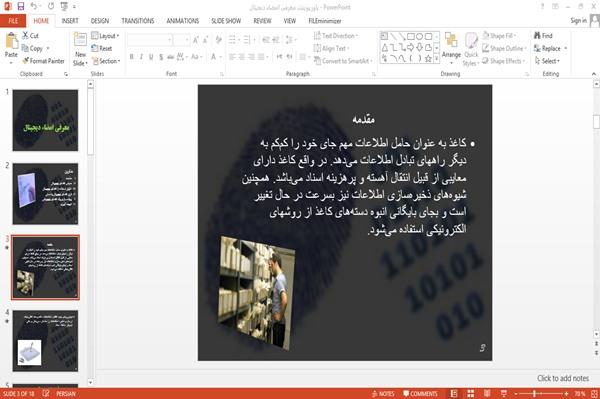Open the Select dropdown
Screen dimensions: 600x399
tap(547, 60)
